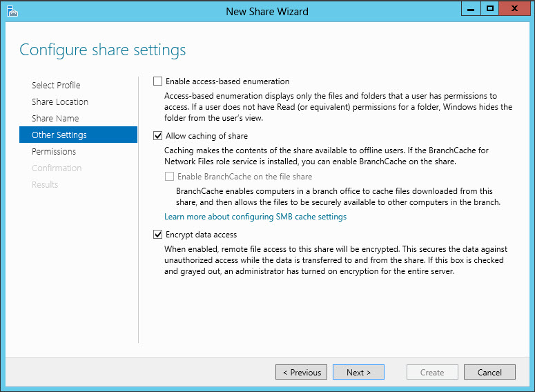Go to the Select Profile step
The image size is (535, 392).
point(56,85)
